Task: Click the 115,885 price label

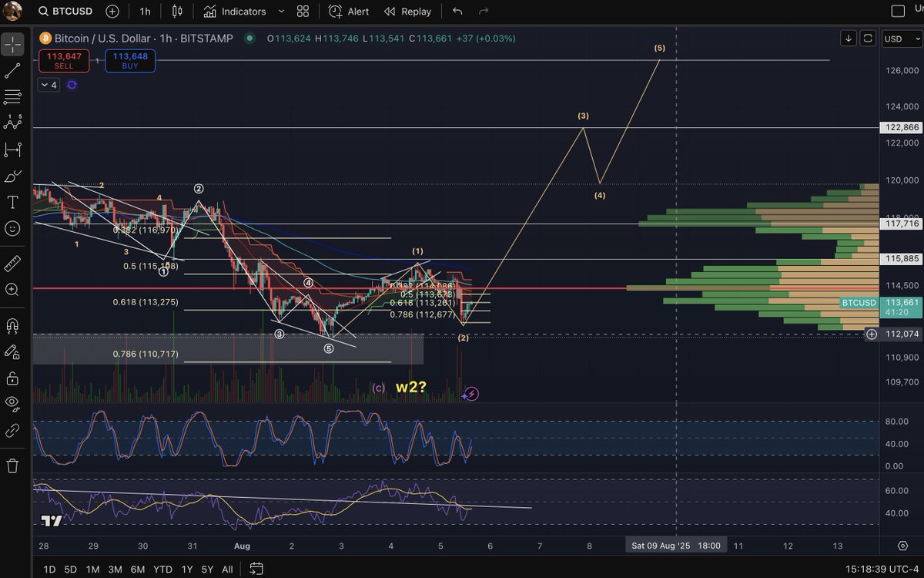Action: pos(900,258)
